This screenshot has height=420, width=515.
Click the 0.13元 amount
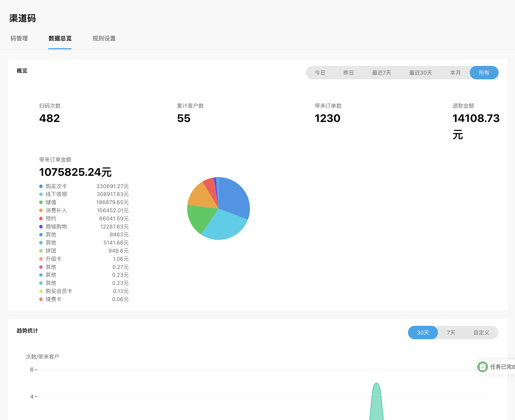pyautogui.click(x=120, y=291)
